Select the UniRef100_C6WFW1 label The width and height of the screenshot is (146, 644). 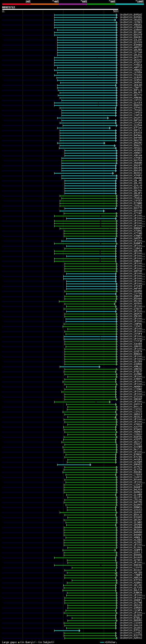click(x=131, y=324)
